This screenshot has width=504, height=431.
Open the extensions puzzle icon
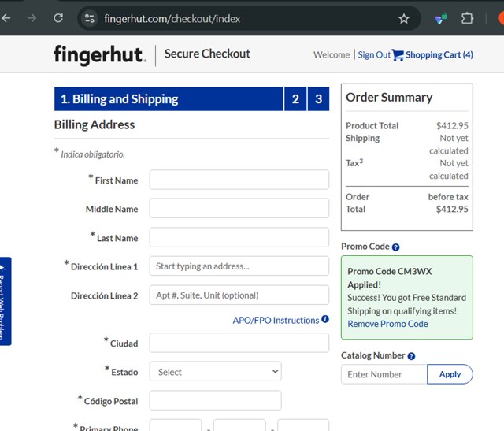[467, 18]
